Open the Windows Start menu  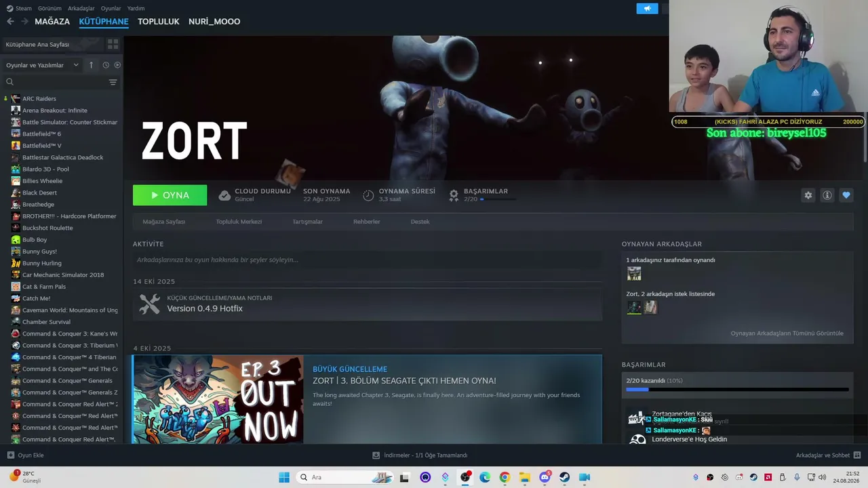[x=284, y=477]
